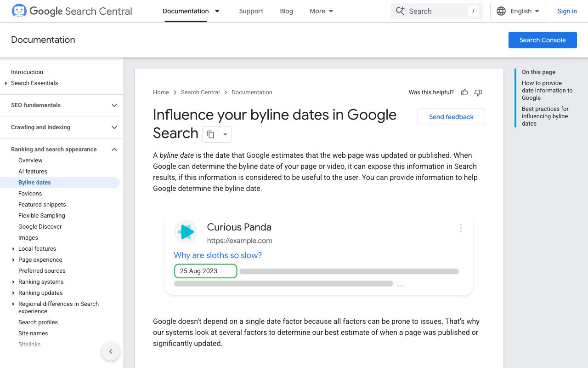Viewport: 588px width, 368px height.
Task: Expand the Ranking updates tree item
Action: 13,293
